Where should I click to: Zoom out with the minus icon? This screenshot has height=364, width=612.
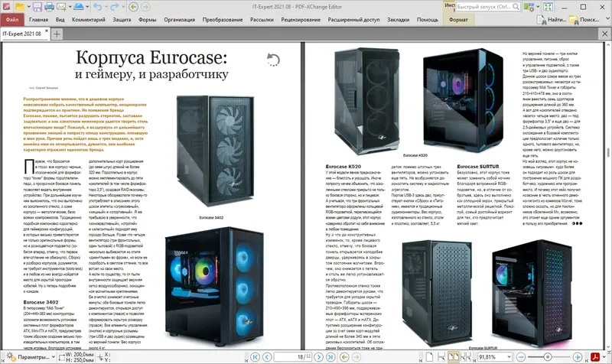521,357
